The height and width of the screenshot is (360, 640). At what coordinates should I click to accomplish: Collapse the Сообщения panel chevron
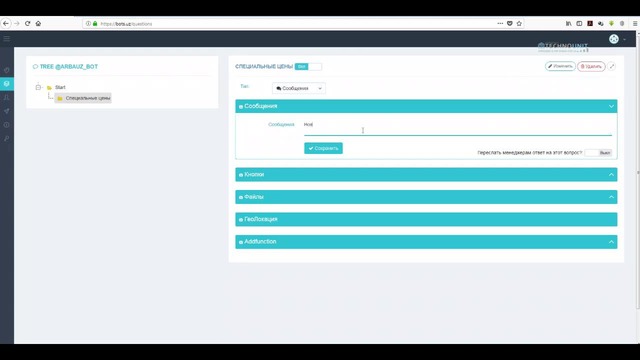[611, 107]
